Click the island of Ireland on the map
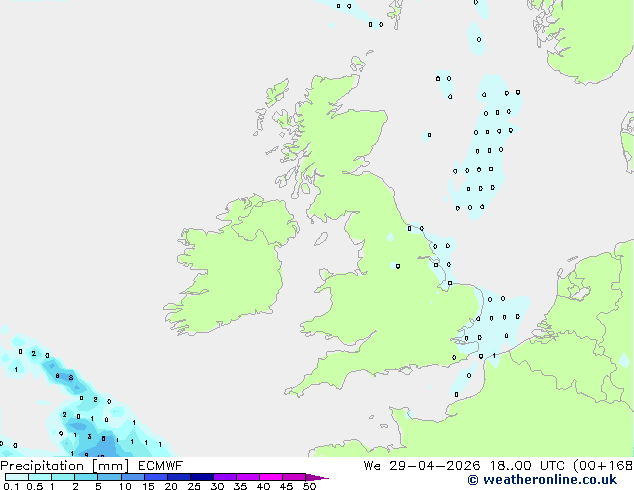 coord(232,267)
